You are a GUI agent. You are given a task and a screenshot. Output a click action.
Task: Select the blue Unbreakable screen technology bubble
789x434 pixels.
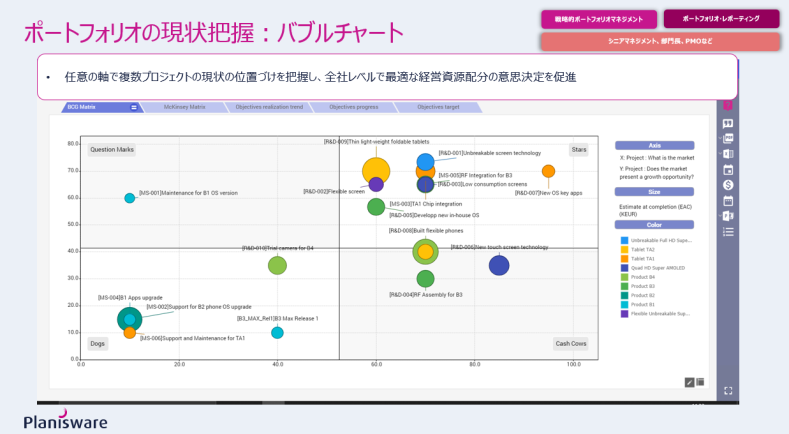[x=426, y=162]
